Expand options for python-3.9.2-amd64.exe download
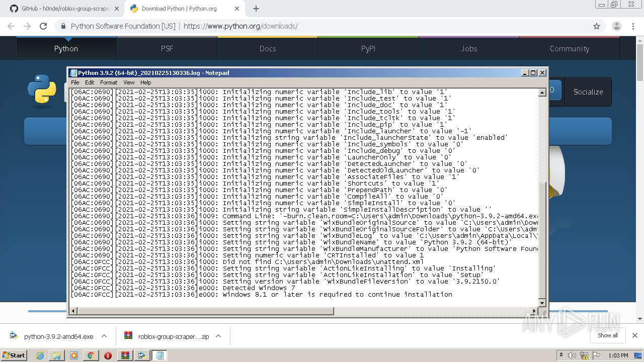Image resolution: width=644 pixels, height=362 pixels. [104, 336]
